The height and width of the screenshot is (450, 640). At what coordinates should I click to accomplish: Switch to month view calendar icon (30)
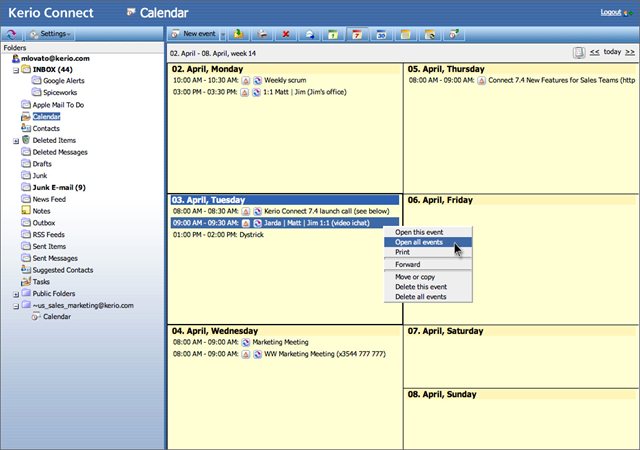point(381,35)
